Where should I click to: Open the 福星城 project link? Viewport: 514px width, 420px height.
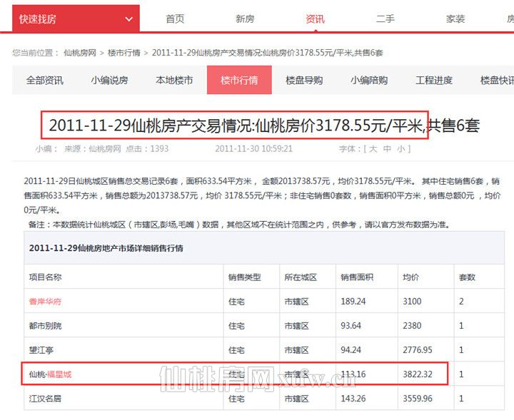[x=59, y=374]
